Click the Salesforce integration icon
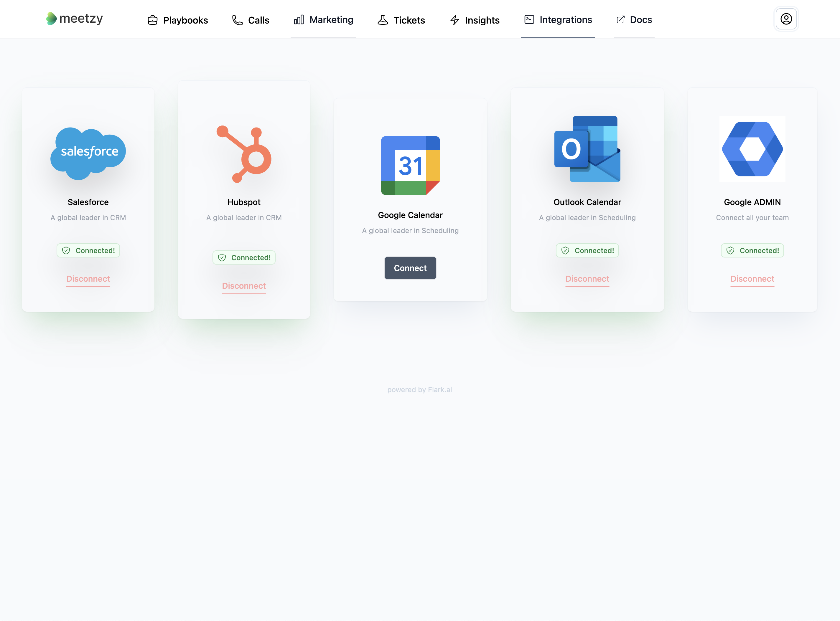 point(88,151)
